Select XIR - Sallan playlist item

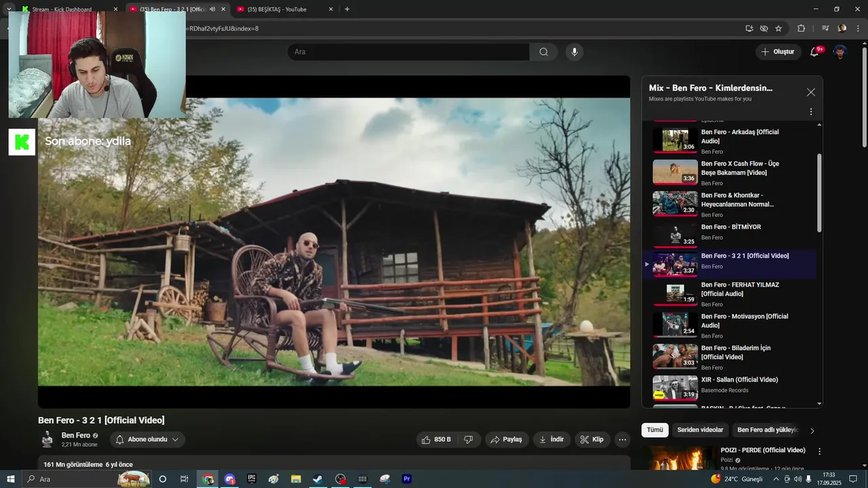[x=730, y=388]
